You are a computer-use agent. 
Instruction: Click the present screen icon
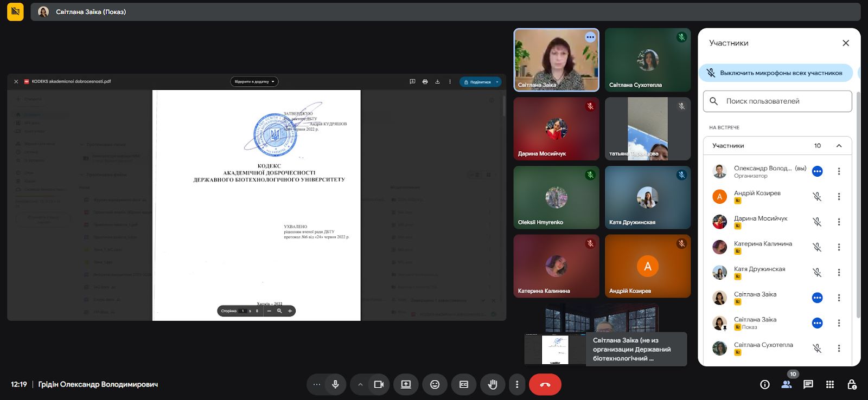tap(406, 384)
